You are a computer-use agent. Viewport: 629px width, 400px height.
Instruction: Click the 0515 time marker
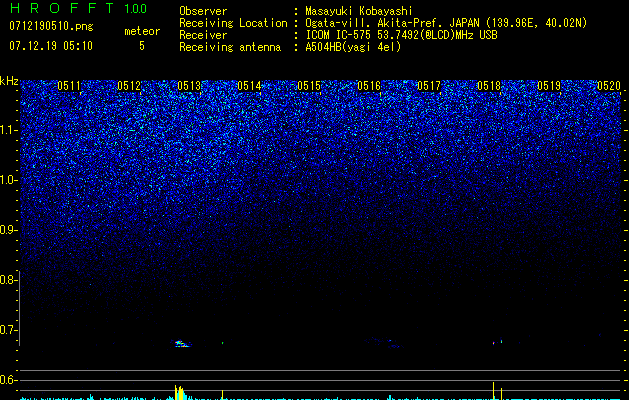click(x=309, y=86)
